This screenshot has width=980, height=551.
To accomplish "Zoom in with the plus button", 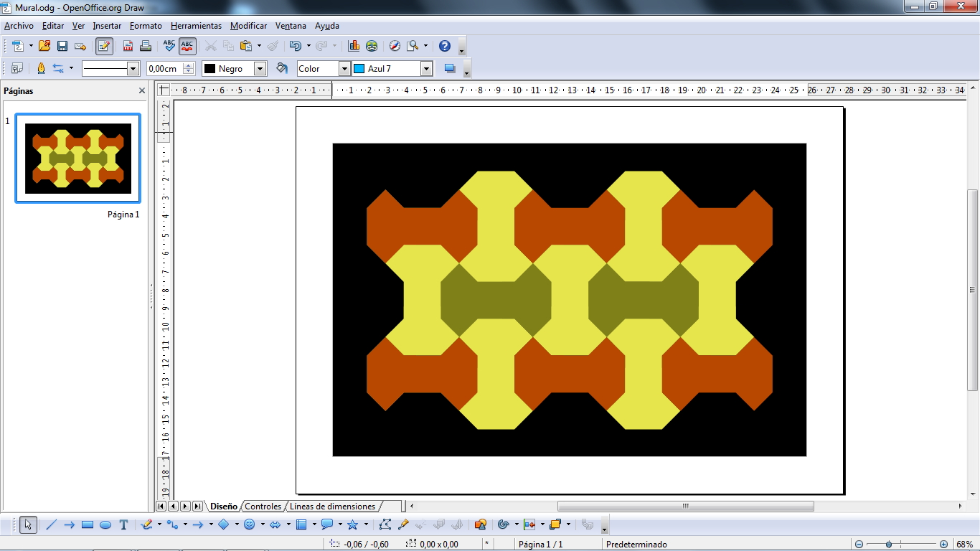I will 943,545.
